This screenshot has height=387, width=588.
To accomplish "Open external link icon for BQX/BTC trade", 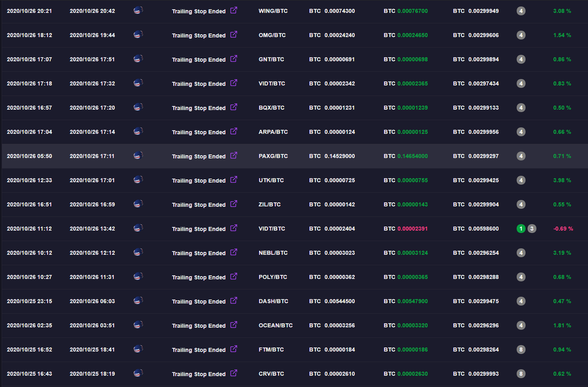I will 234,107.
